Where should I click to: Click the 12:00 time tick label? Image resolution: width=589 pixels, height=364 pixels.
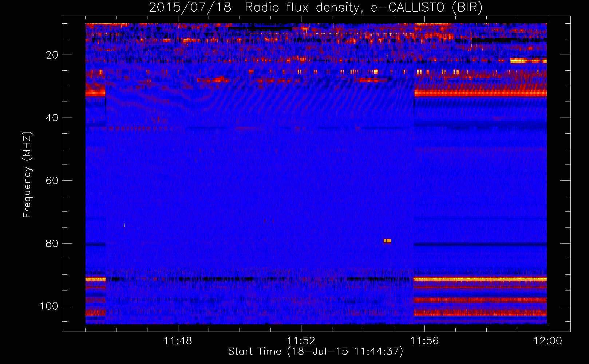(x=548, y=341)
